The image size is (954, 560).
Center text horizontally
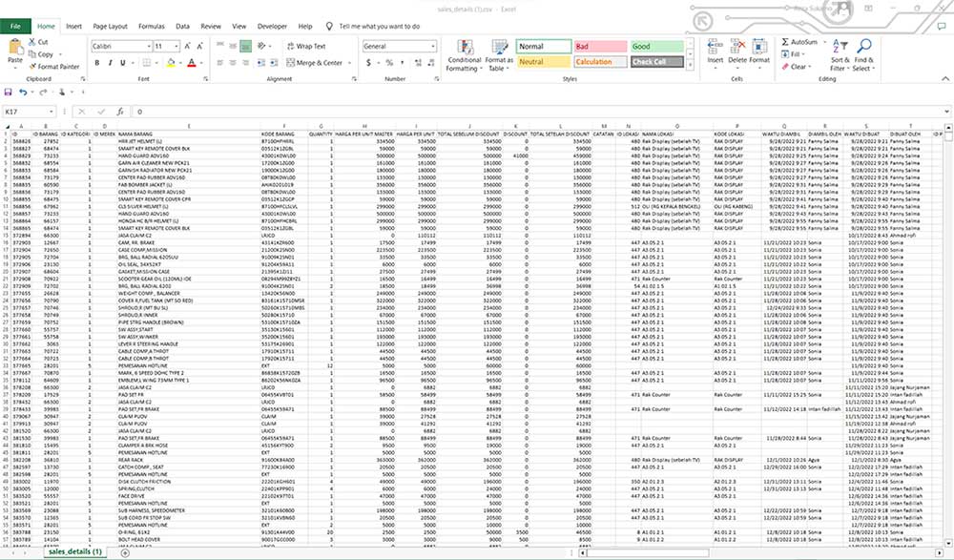233,63
